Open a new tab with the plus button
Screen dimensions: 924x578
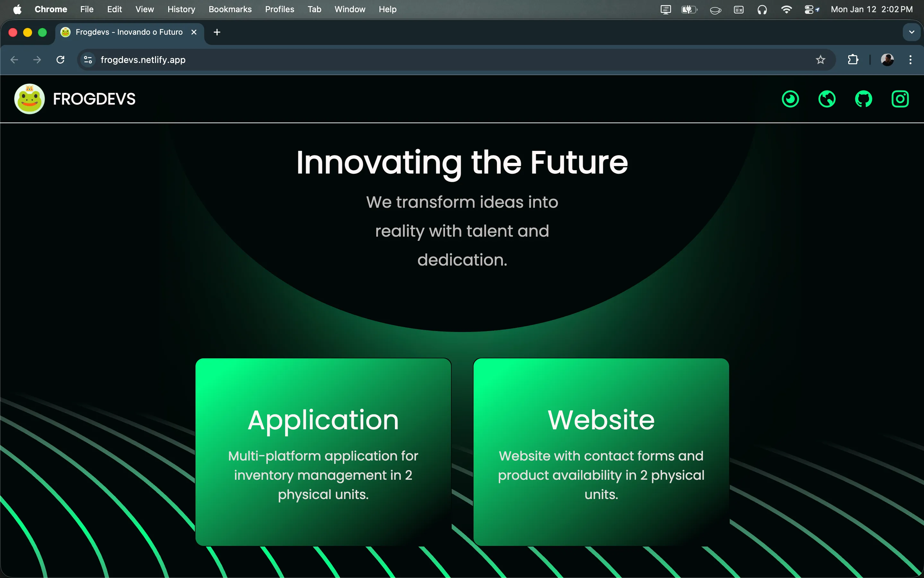(217, 32)
